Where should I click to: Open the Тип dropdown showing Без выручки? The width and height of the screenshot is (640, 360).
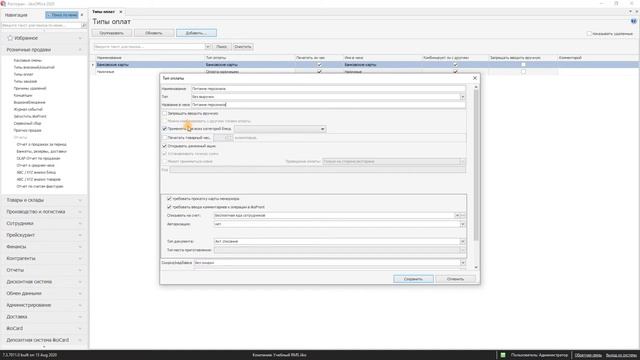[x=462, y=97]
